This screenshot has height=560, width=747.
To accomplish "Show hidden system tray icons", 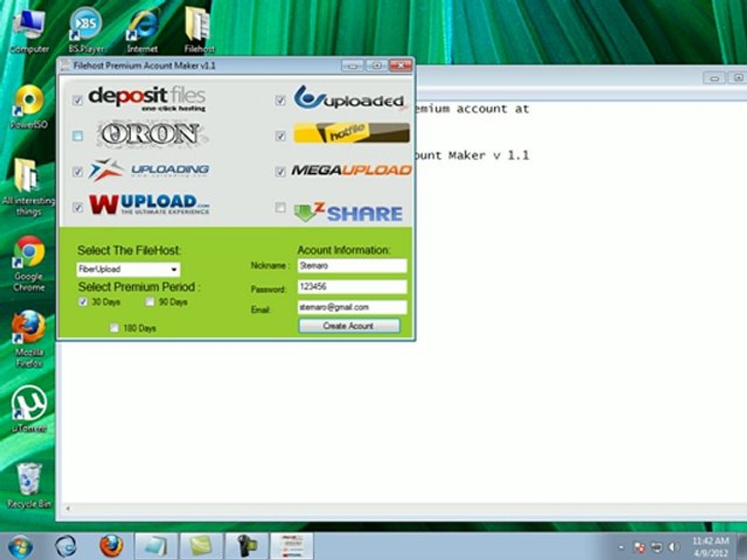I will (x=621, y=547).
